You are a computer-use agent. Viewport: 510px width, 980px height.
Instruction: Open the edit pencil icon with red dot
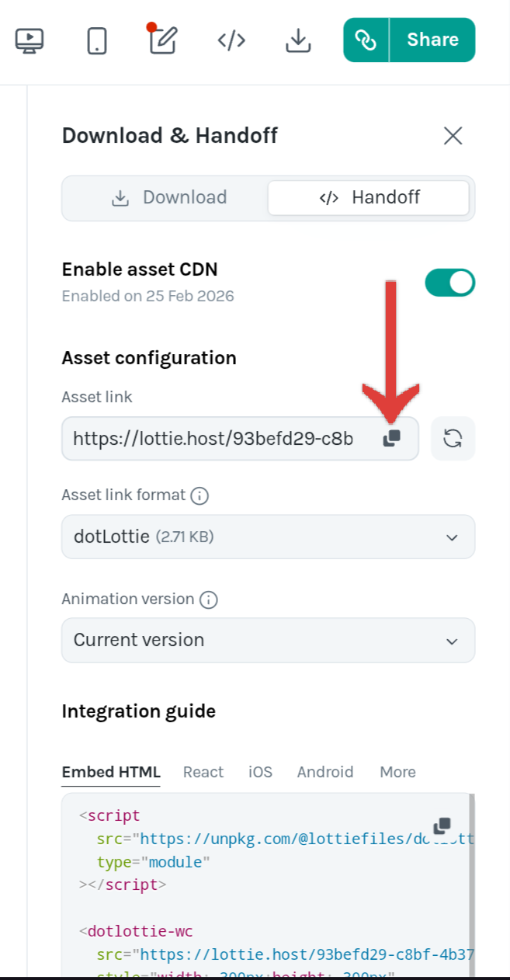(x=164, y=40)
